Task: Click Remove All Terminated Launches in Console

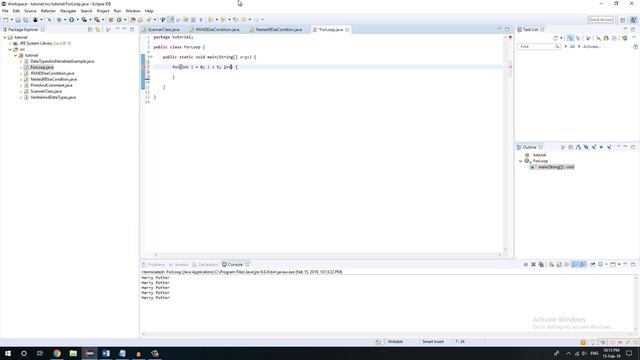Action: tap(541, 264)
